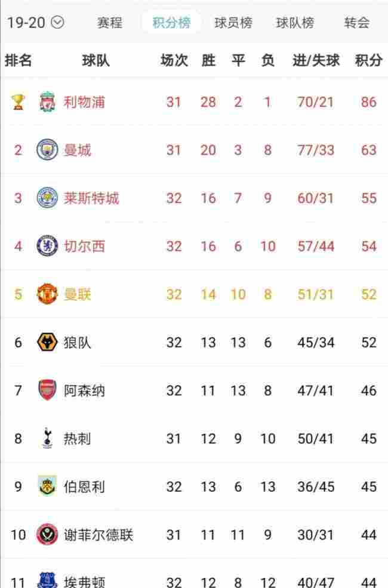Select the 积分榜 tab
Screen dimensions: 388x588
(171, 23)
